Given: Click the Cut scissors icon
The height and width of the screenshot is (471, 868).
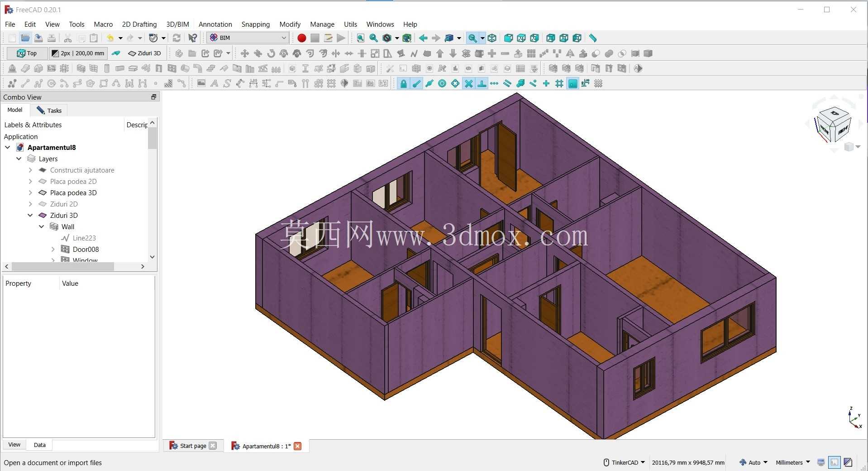Looking at the screenshot, I should [68, 38].
